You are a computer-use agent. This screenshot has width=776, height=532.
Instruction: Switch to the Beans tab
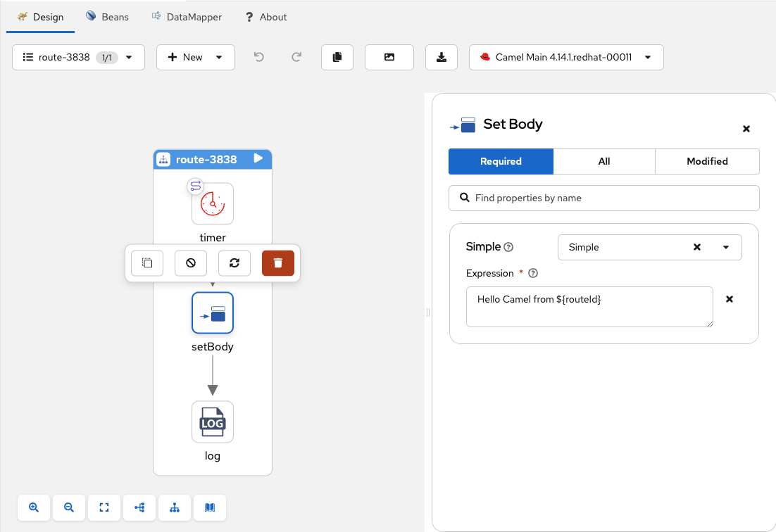108,17
